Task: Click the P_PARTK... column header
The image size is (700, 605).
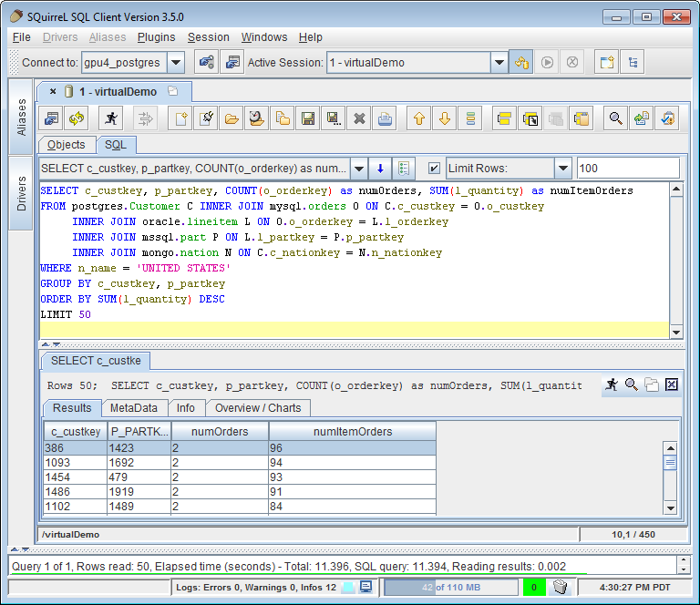Action: 139,432
